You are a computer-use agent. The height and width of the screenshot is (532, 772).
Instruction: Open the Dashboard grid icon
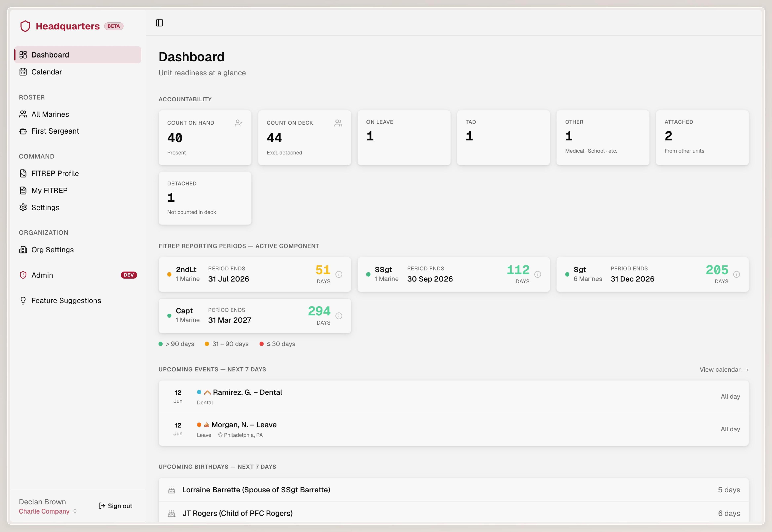[x=23, y=55]
